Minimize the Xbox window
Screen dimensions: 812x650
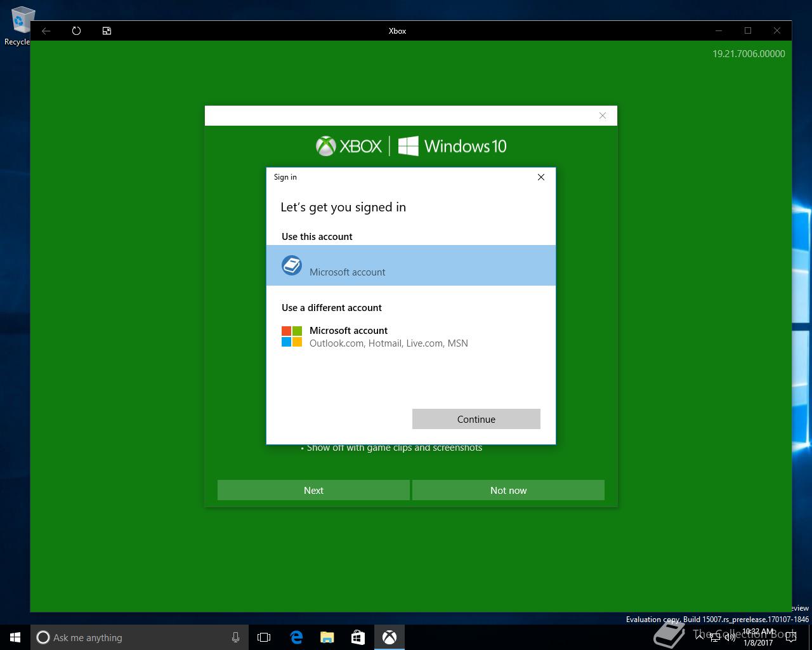click(719, 30)
